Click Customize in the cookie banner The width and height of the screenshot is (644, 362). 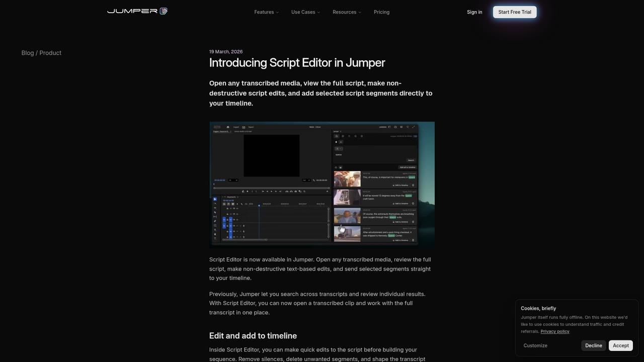point(535,345)
